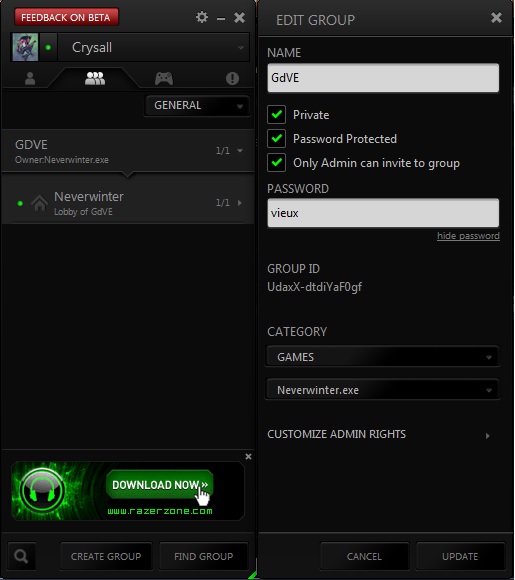Open the groups tab icon
The width and height of the screenshot is (515, 580).
[95, 78]
